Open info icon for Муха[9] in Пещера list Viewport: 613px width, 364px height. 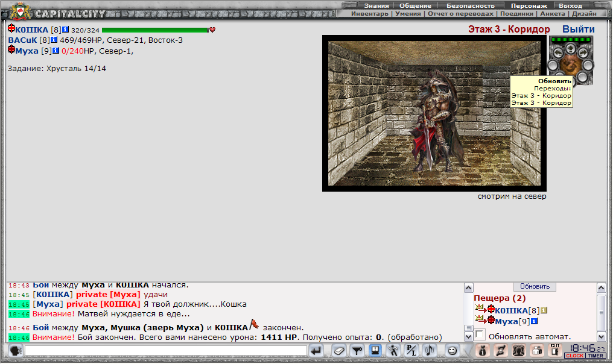[x=534, y=321]
